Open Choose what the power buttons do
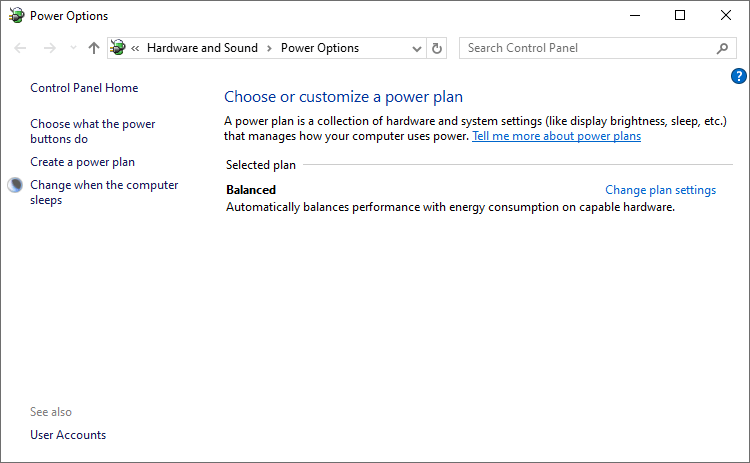750x463 pixels. pyautogui.click(x=93, y=132)
